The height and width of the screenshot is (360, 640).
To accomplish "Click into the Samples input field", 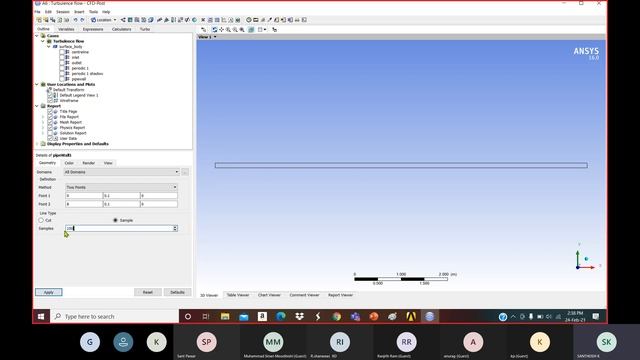I will [x=119, y=229].
